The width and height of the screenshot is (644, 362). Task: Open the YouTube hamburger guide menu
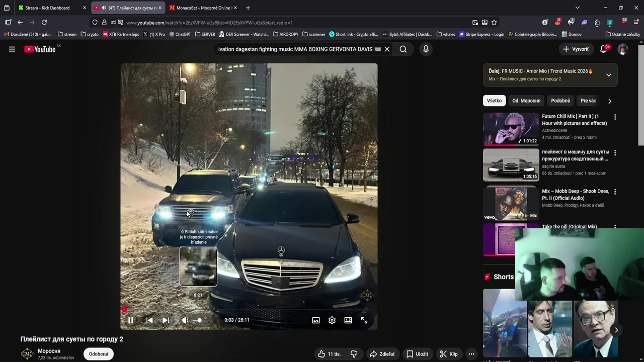tap(12, 49)
